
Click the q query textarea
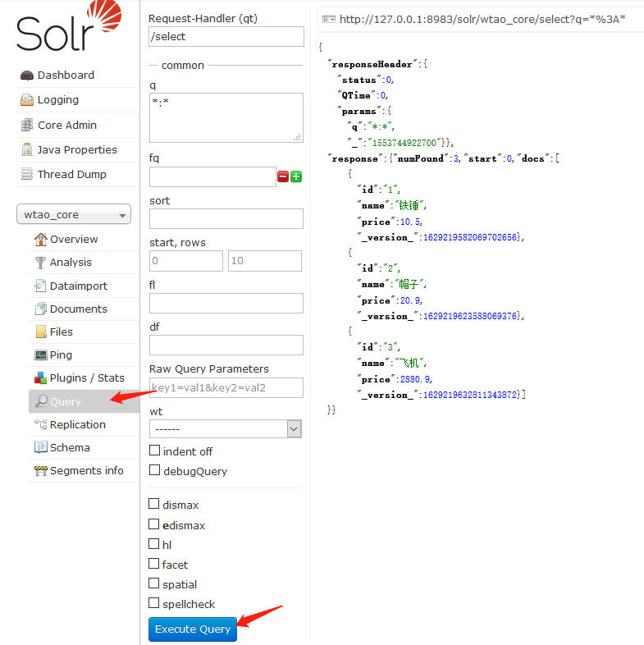pos(226,117)
